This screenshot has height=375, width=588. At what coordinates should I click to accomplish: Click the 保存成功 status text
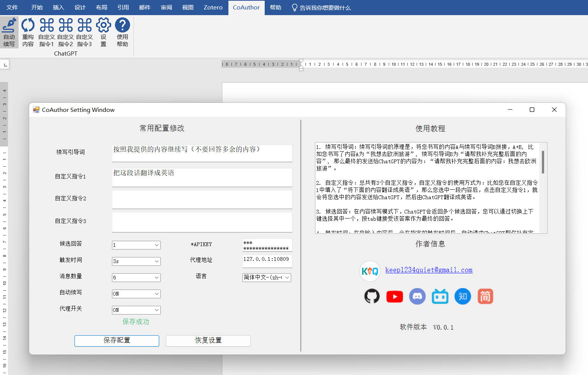[136, 322]
